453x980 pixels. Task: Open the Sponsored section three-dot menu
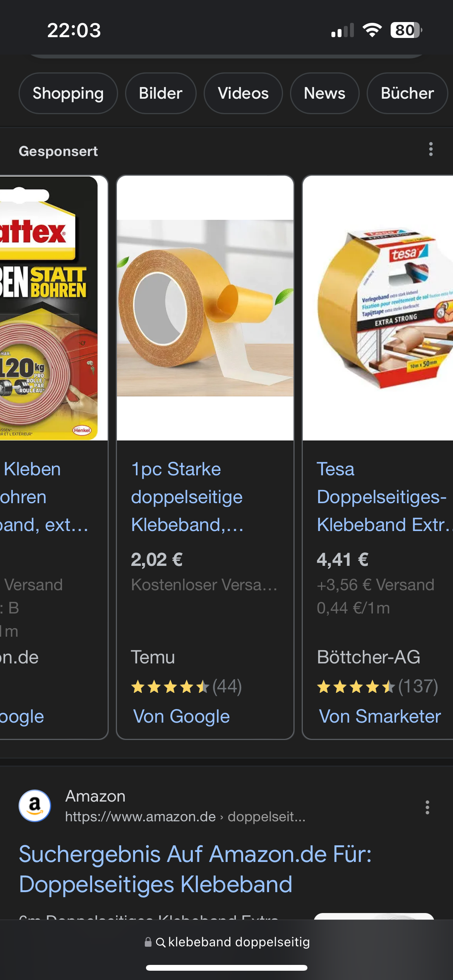point(431,149)
